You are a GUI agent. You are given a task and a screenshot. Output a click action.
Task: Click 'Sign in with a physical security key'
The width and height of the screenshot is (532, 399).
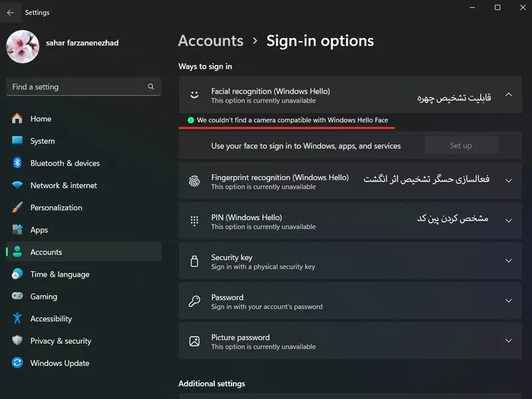263,267
